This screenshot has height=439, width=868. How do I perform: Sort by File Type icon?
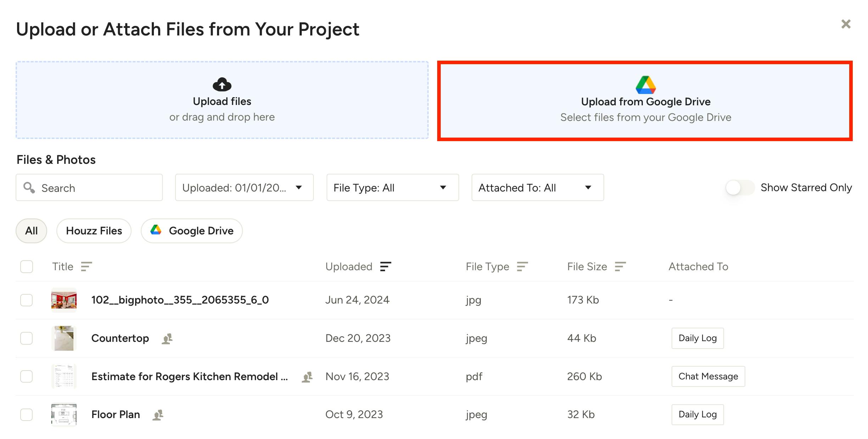tap(522, 267)
